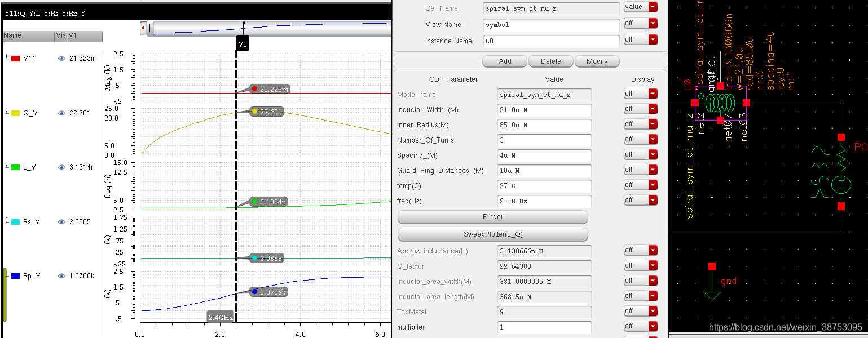Click the green L_Y marker dot at 3.1314n
The height and width of the screenshot is (338, 868).
point(255,202)
